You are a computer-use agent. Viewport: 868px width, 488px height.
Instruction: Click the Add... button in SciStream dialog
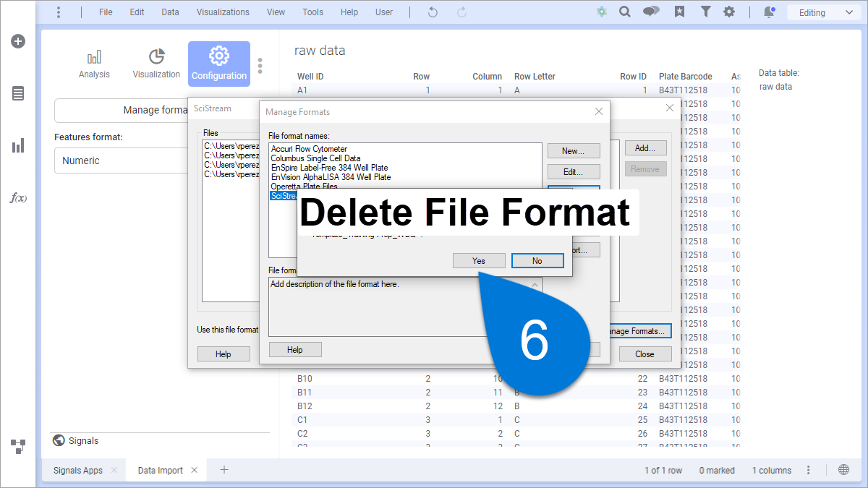(x=645, y=147)
